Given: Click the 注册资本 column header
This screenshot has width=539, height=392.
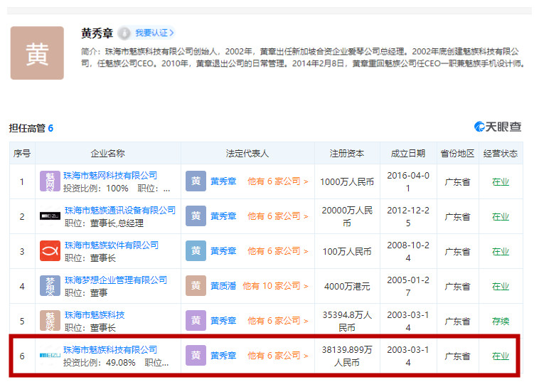Looking at the screenshot, I should point(347,154).
